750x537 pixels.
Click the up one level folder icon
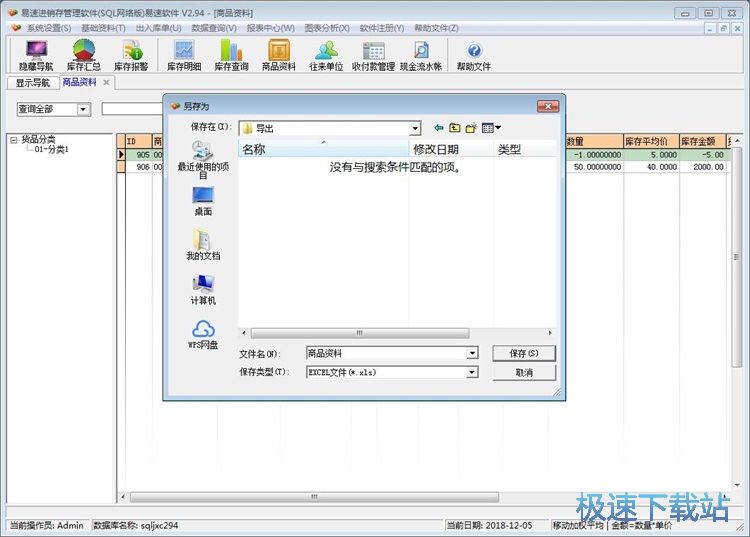[455, 128]
